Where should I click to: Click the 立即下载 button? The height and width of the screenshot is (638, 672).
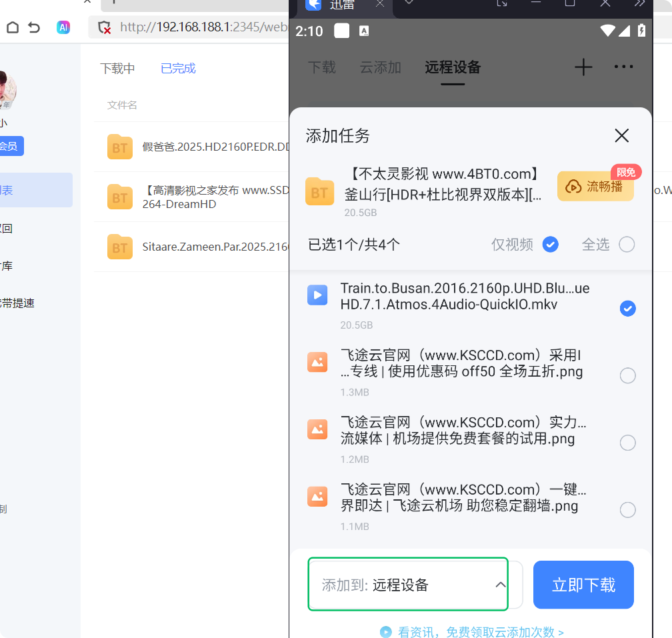point(584,585)
